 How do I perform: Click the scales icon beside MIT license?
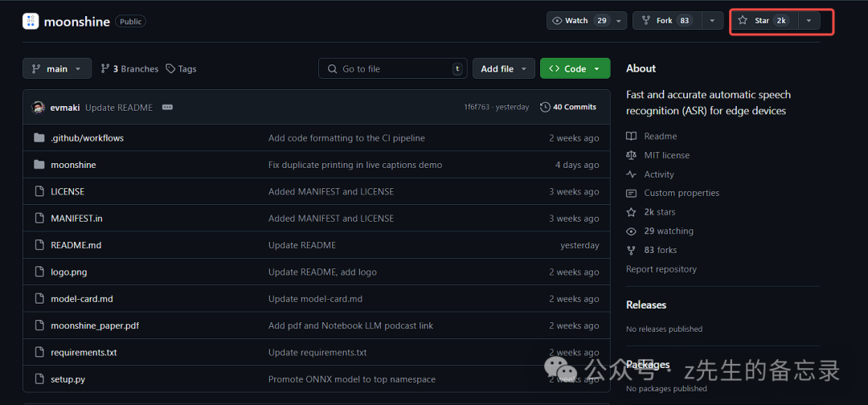631,155
